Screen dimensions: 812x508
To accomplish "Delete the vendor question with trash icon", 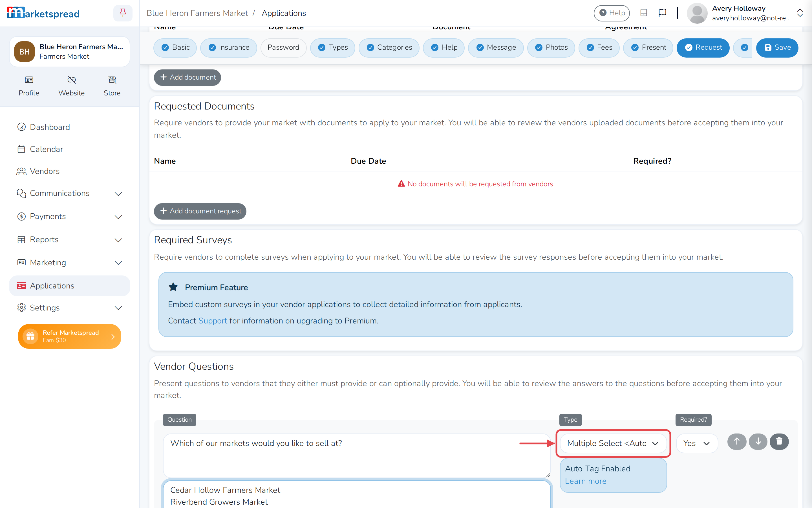I will tap(779, 441).
